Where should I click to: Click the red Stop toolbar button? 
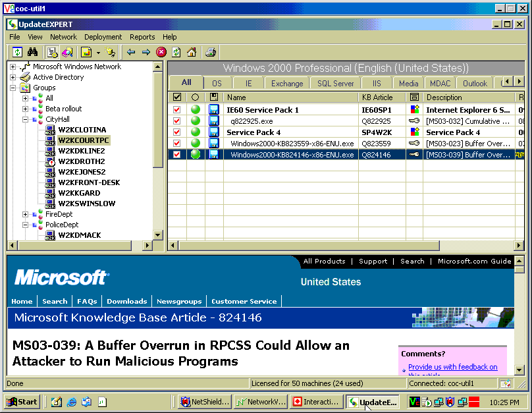coord(161,52)
